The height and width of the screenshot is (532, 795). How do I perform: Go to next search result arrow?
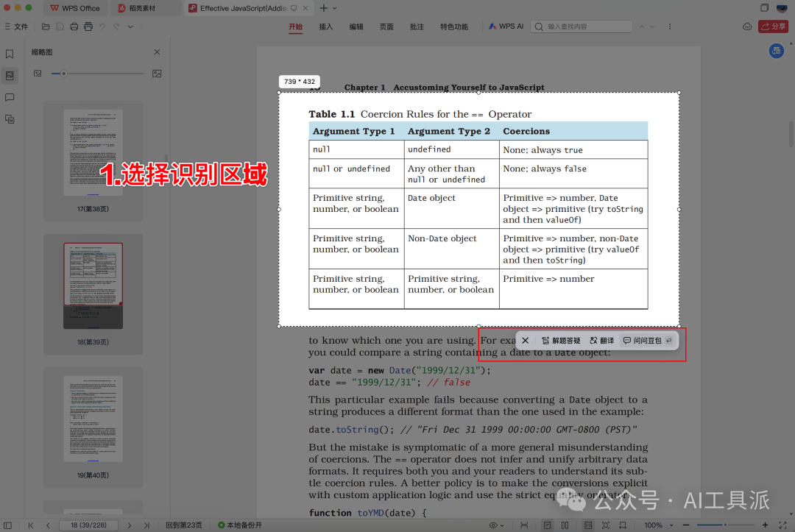652,26
